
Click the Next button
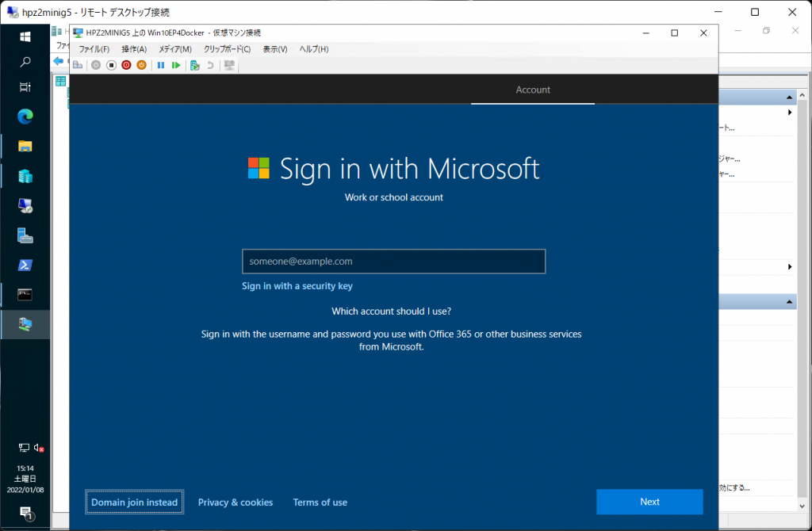(x=649, y=502)
